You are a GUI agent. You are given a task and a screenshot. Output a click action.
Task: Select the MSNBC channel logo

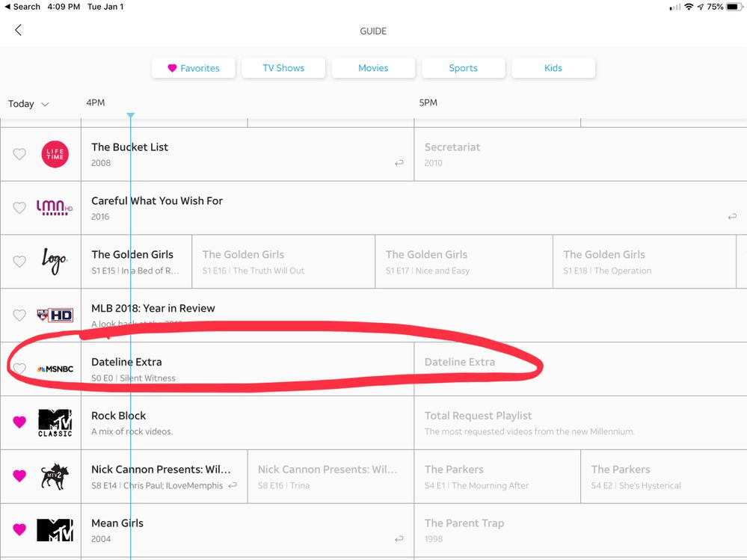coord(55,369)
